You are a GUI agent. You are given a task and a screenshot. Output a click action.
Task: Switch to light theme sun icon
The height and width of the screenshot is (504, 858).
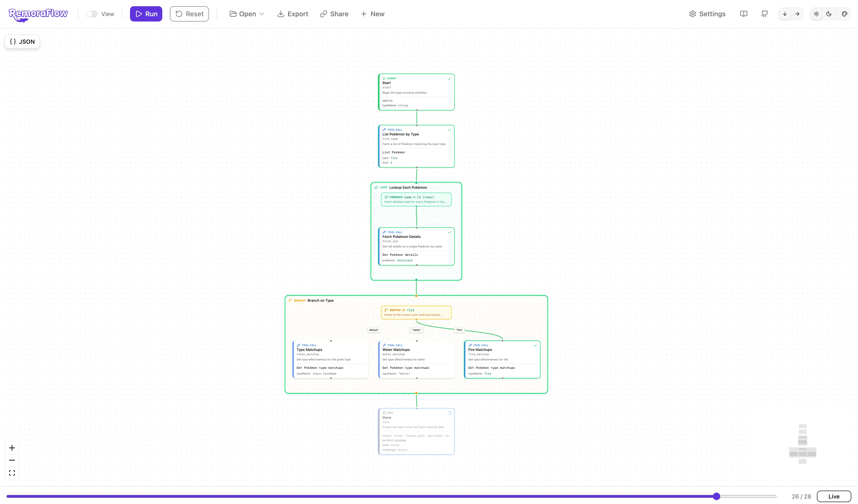tap(816, 14)
